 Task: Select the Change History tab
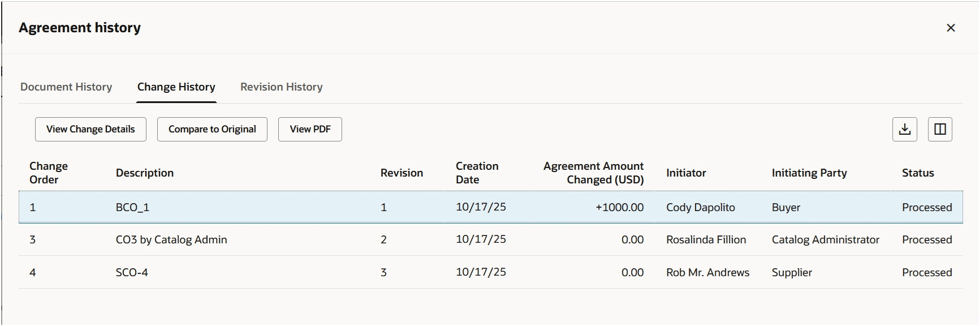(x=176, y=87)
